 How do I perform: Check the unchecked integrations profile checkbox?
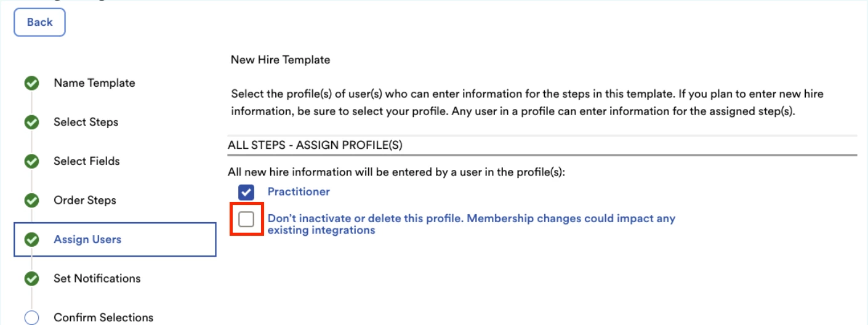246,219
